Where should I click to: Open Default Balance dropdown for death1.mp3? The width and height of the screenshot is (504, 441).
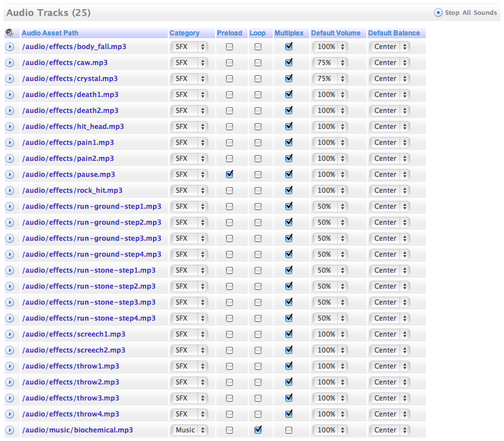point(389,95)
